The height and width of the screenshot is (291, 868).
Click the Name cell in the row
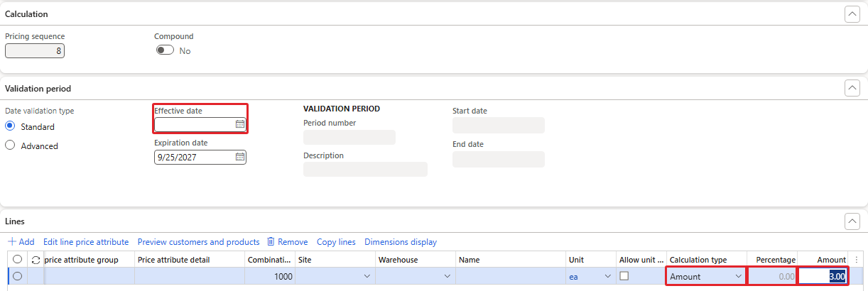[511, 277]
